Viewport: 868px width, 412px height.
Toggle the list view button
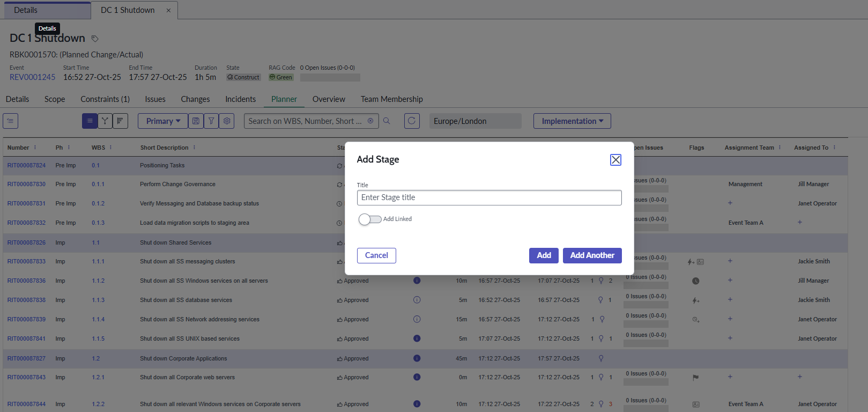pyautogui.click(x=90, y=121)
